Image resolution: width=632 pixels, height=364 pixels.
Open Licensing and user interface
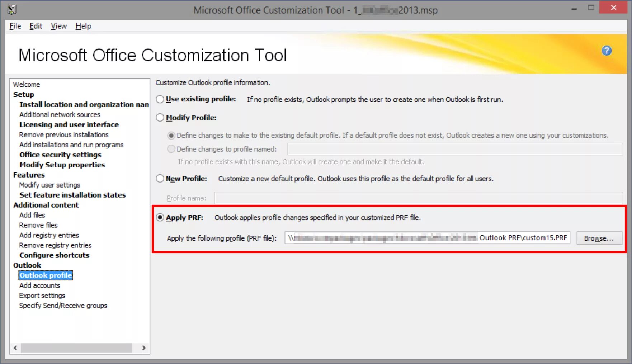click(x=69, y=125)
